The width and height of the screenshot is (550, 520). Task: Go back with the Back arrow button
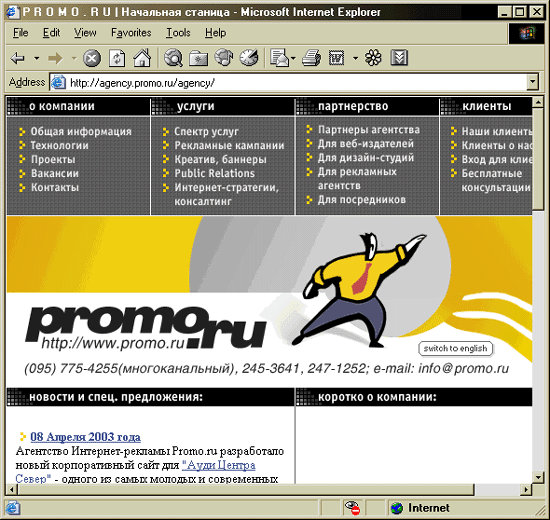coord(18,58)
